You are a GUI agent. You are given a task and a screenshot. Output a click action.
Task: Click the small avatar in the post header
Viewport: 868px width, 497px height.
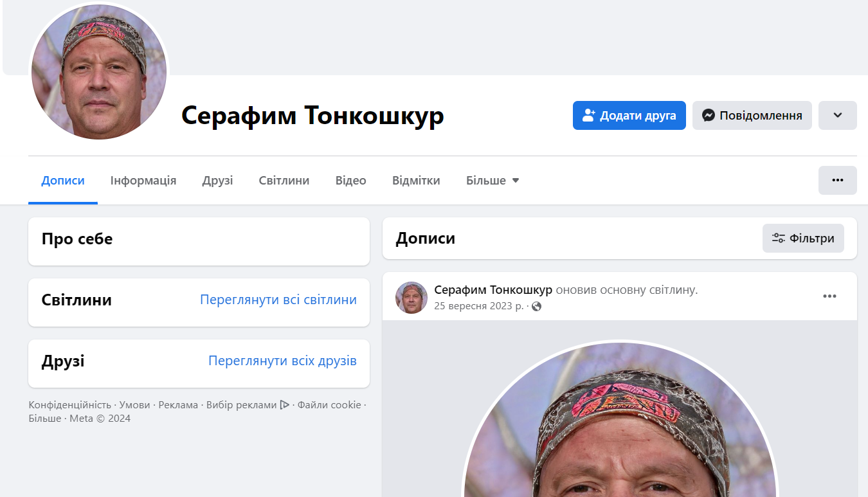(x=411, y=298)
